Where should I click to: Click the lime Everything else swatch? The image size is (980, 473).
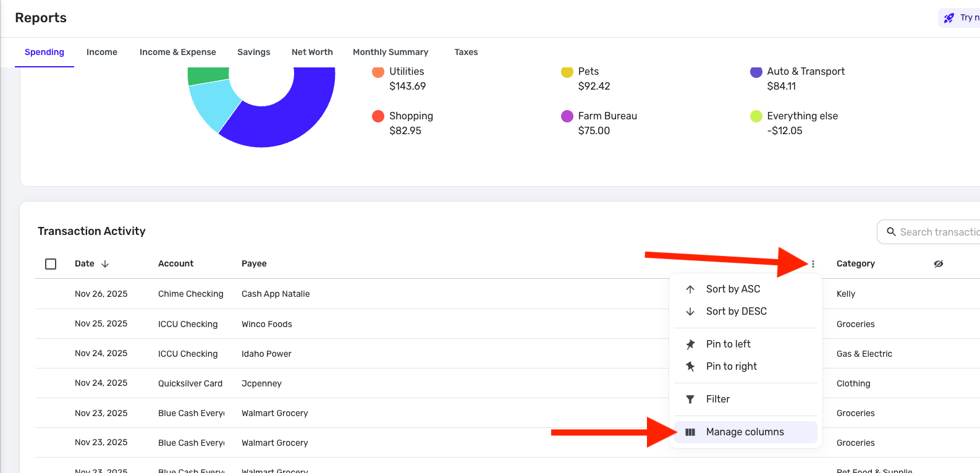pyautogui.click(x=756, y=116)
